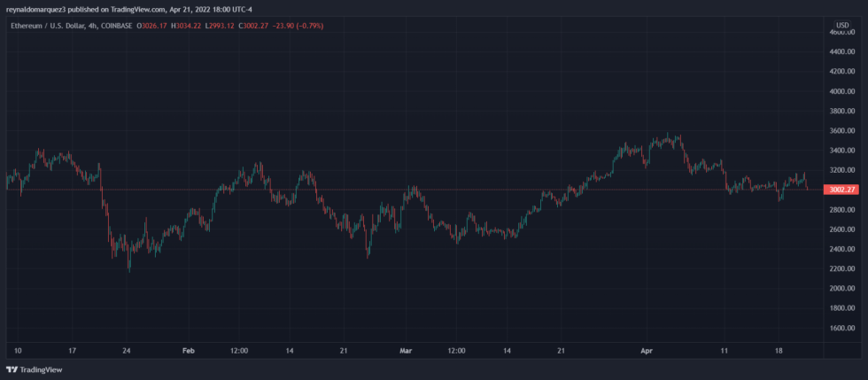The height and width of the screenshot is (380, 868).
Task: Click the change value −23.90 (−0.79%)
Action: click(298, 26)
